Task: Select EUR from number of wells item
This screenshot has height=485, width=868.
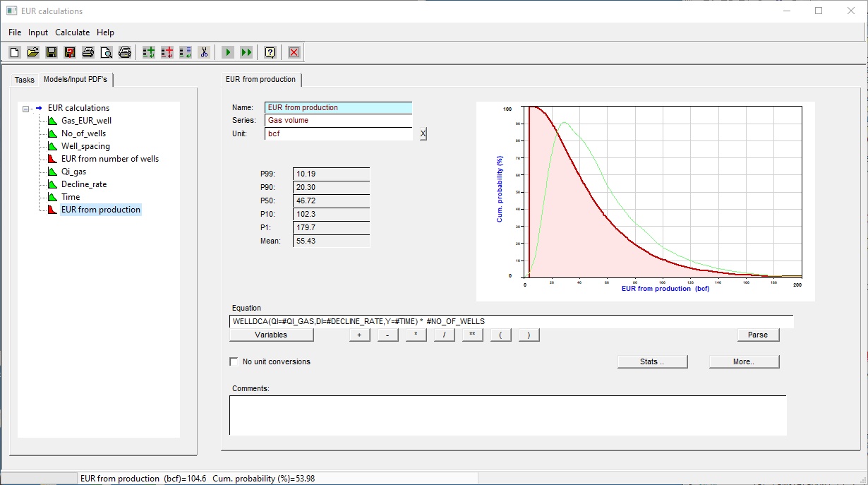Action: [x=109, y=159]
